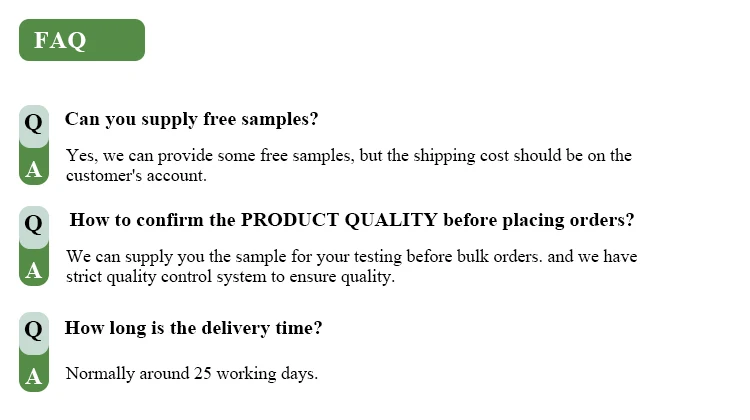Click the green FAQ header badge
Viewport: 750px width, 420px height.
82,40
